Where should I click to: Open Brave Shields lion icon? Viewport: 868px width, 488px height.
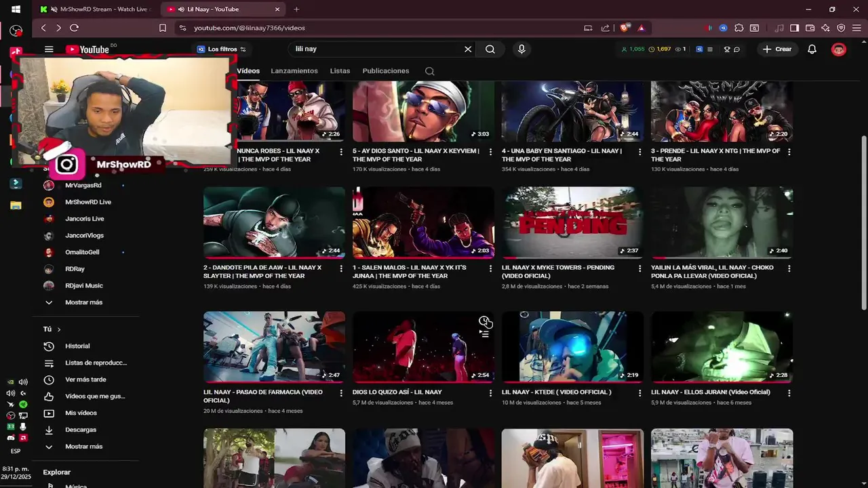tap(624, 28)
